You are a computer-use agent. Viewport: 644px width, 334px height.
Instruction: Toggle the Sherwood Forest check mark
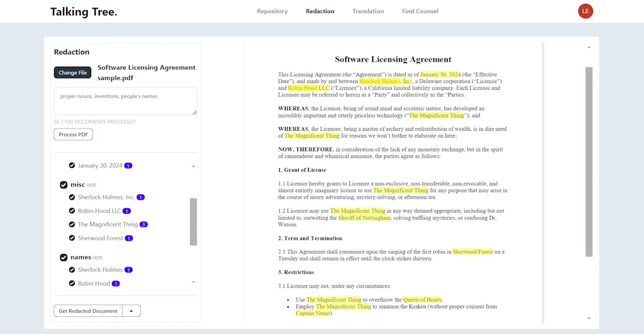click(72, 238)
